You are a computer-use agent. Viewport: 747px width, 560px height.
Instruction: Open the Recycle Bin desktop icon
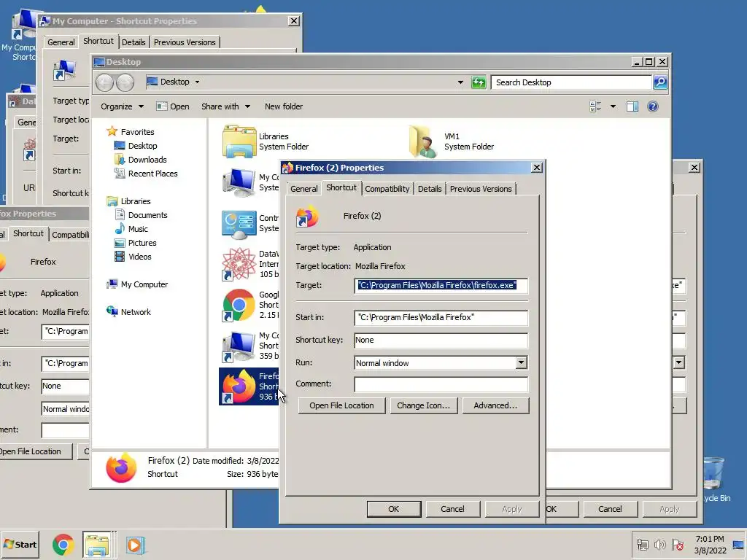coord(713,472)
